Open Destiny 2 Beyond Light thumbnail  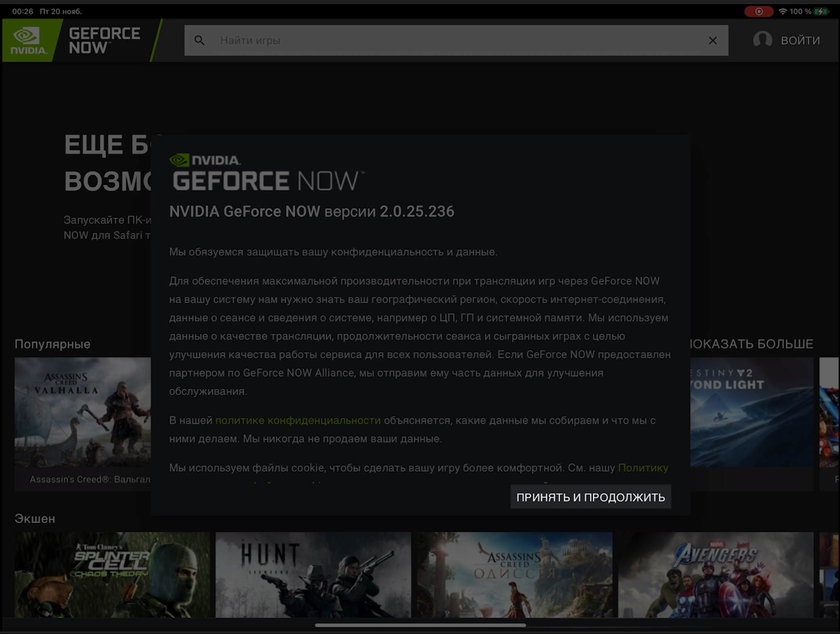[752, 412]
